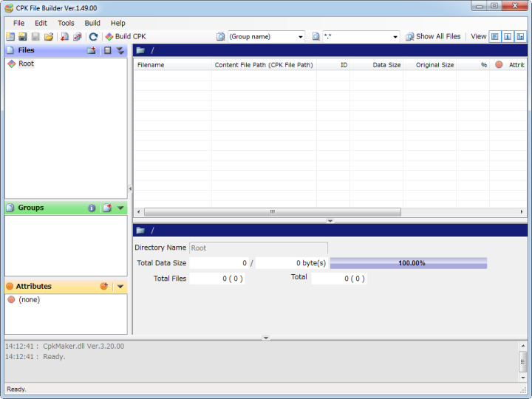Collapse the file list via splitter arrow
Viewport: 532px width, 399px height.
pos(330,221)
